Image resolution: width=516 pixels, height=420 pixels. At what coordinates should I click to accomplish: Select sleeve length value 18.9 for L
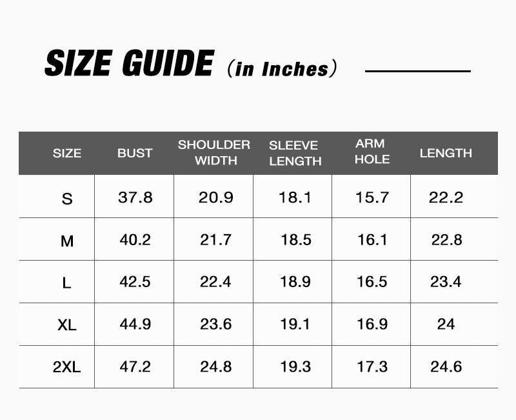pyautogui.click(x=295, y=282)
